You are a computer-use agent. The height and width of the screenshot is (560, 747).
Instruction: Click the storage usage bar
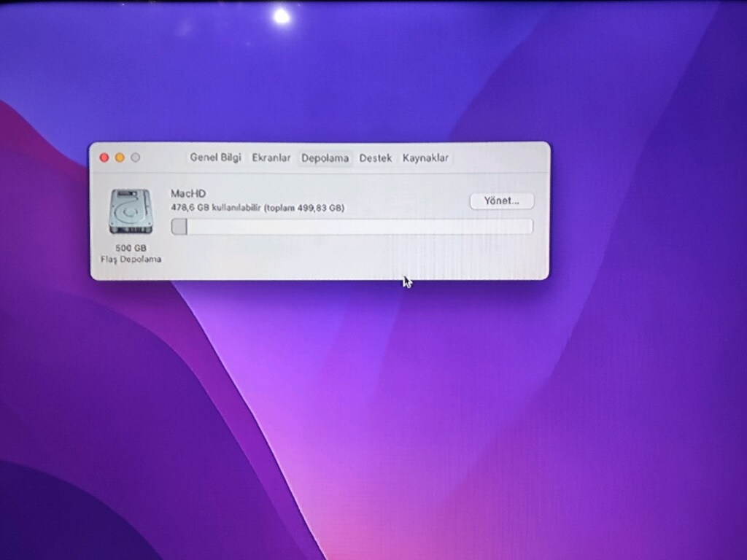click(x=352, y=227)
